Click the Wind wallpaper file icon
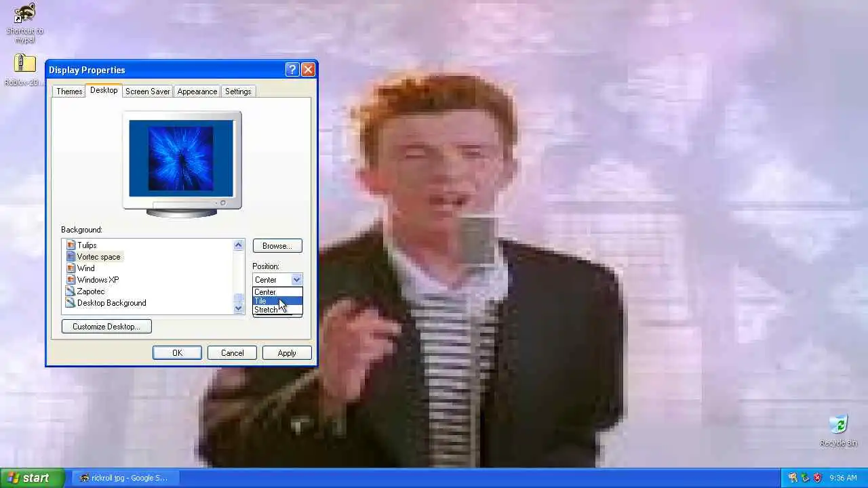Screen dimensions: 868x488 (x=71, y=268)
